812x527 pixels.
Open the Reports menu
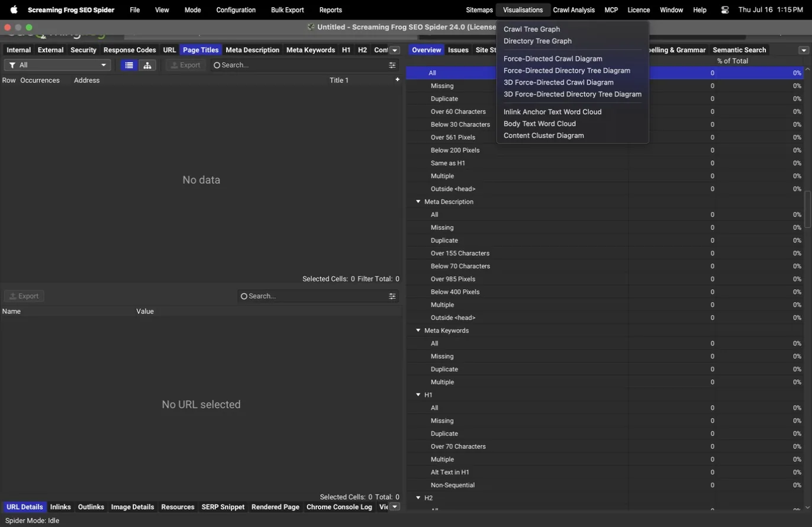tap(330, 10)
